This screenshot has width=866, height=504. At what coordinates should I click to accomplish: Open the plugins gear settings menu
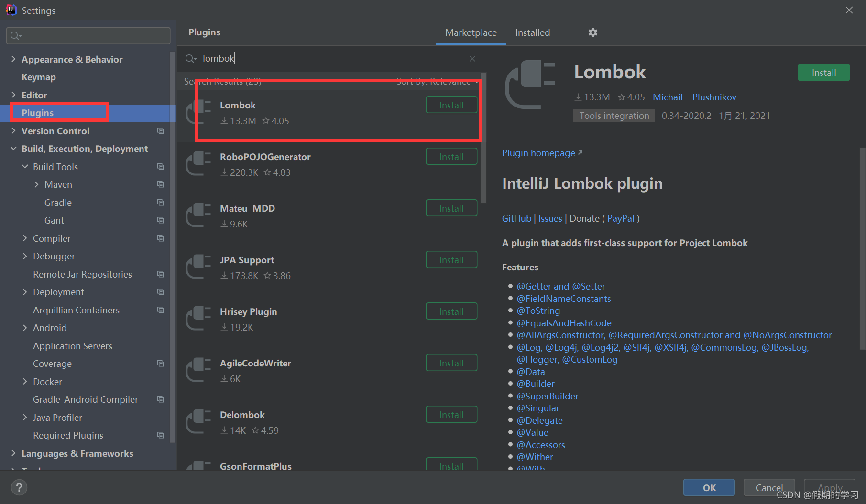tap(593, 32)
